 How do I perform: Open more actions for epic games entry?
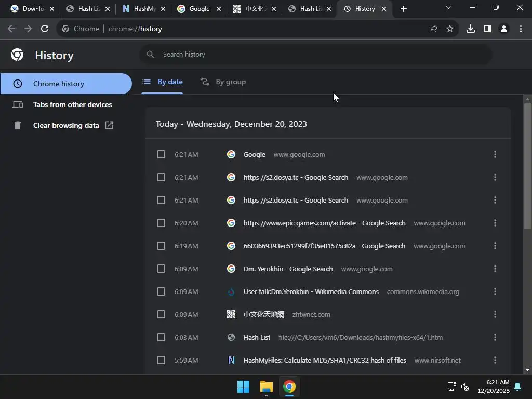(495, 223)
